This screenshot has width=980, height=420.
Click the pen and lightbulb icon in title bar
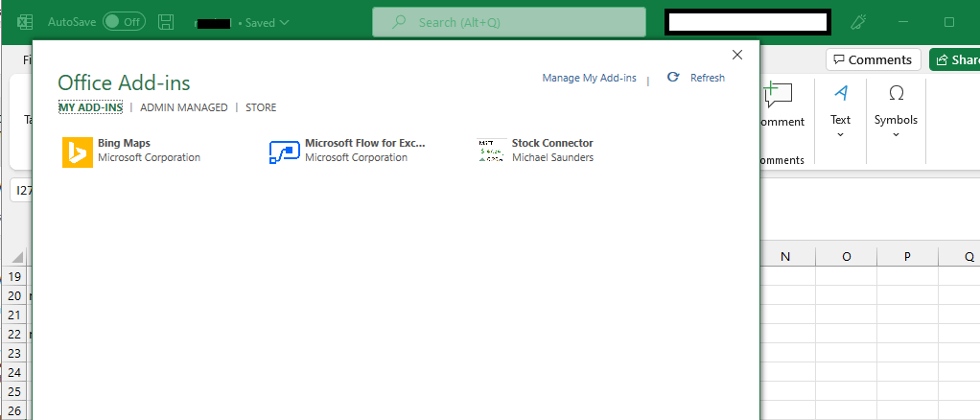857,22
